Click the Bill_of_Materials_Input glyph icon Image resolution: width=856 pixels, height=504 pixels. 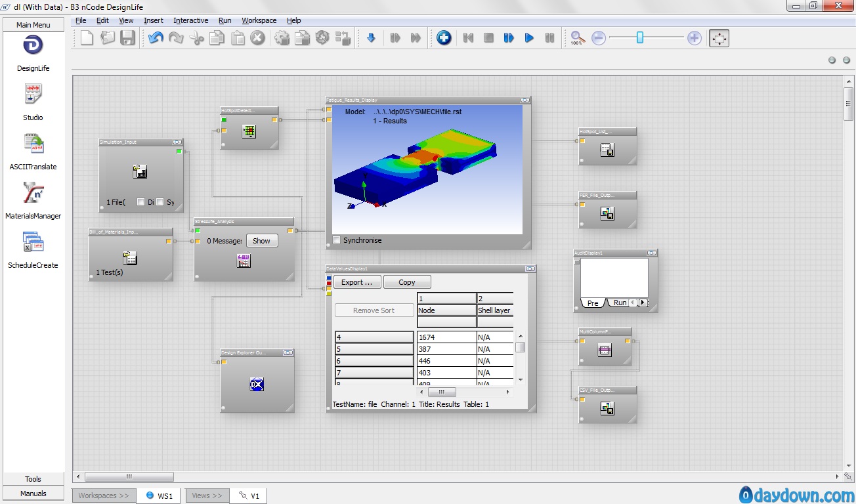(130, 258)
